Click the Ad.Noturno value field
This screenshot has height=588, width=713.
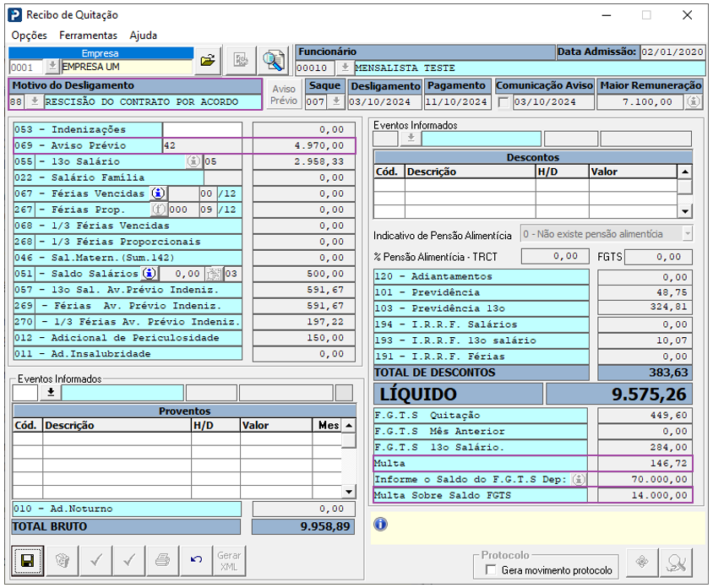click(304, 509)
